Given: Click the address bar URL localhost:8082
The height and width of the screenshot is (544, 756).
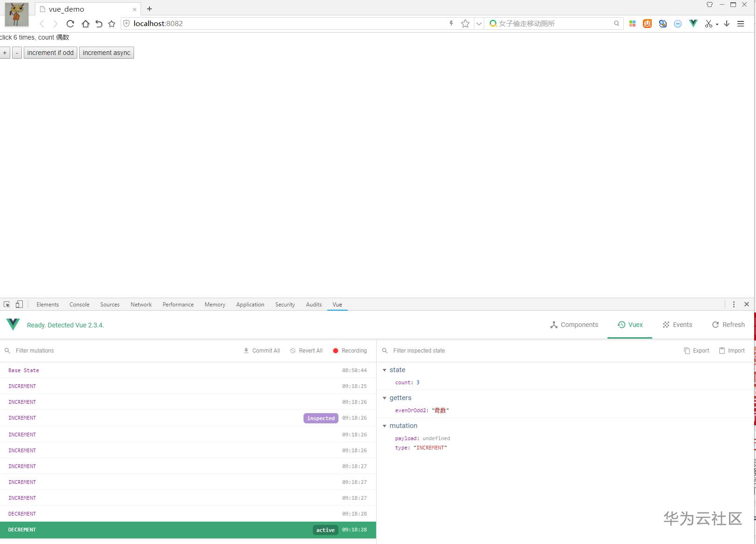Looking at the screenshot, I should point(158,24).
